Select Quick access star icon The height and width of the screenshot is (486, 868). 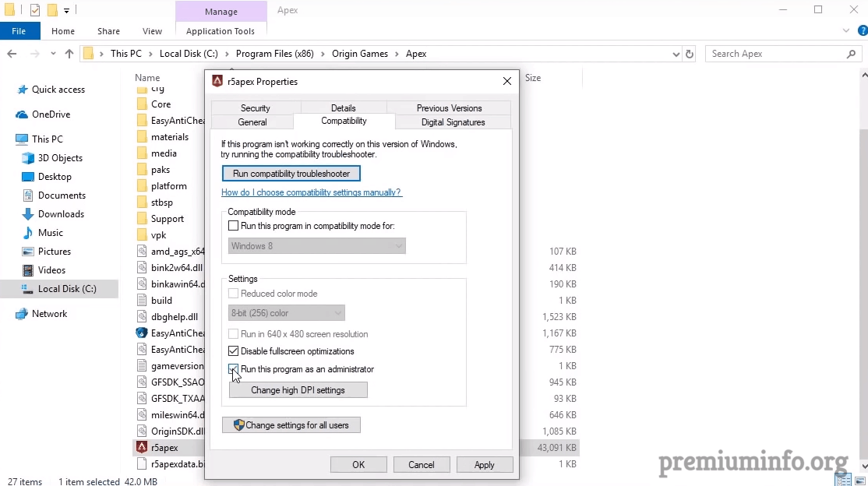pos(22,90)
